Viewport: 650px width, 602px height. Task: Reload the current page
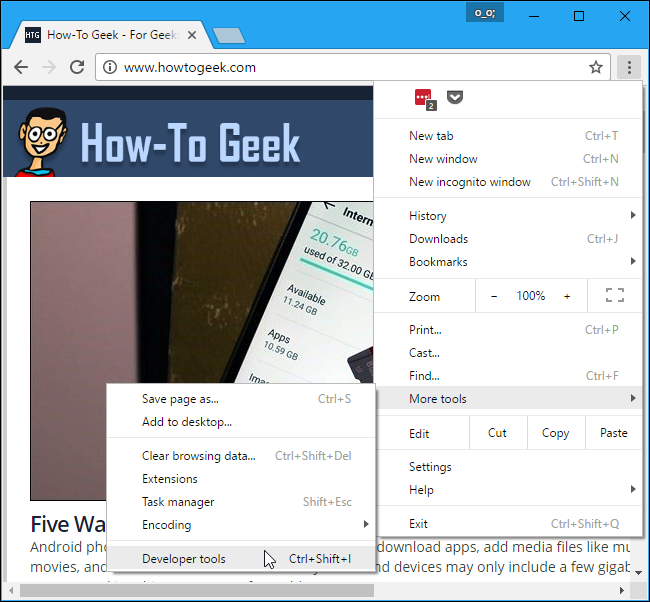(x=77, y=67)
